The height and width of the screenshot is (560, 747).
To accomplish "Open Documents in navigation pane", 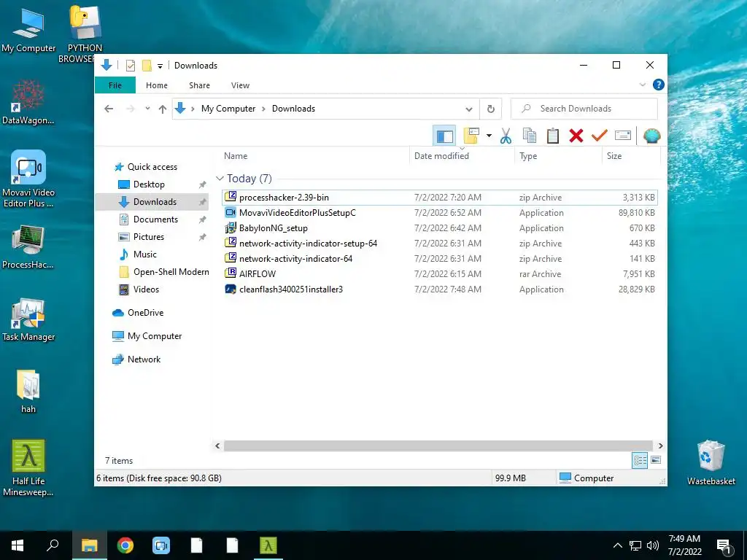I will (155, 219).
